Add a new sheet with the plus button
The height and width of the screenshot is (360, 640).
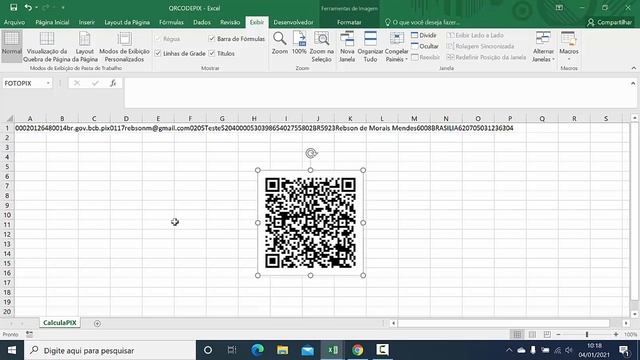click(x=97, y=323)
